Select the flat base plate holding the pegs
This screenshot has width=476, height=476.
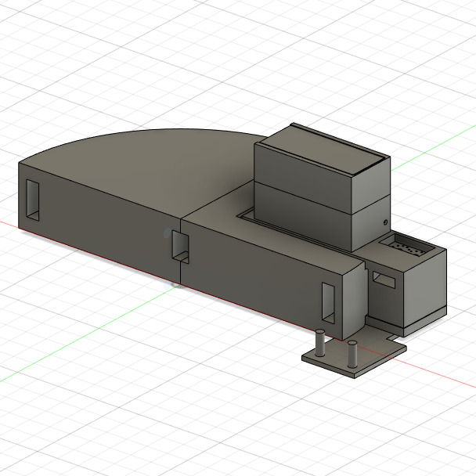(x=354, y=354)
